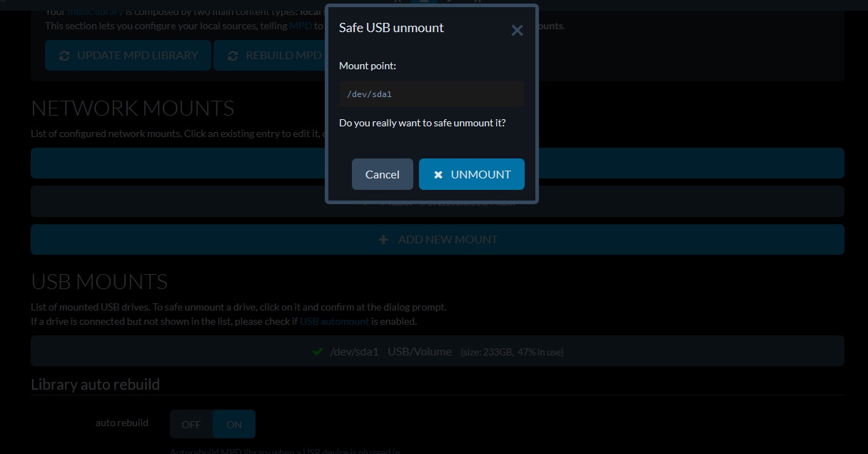This screenshot has height=454, width=868.
Task: Select the /dev/sda1 USB/Volume drive entry
Action: tap(438, 351)
